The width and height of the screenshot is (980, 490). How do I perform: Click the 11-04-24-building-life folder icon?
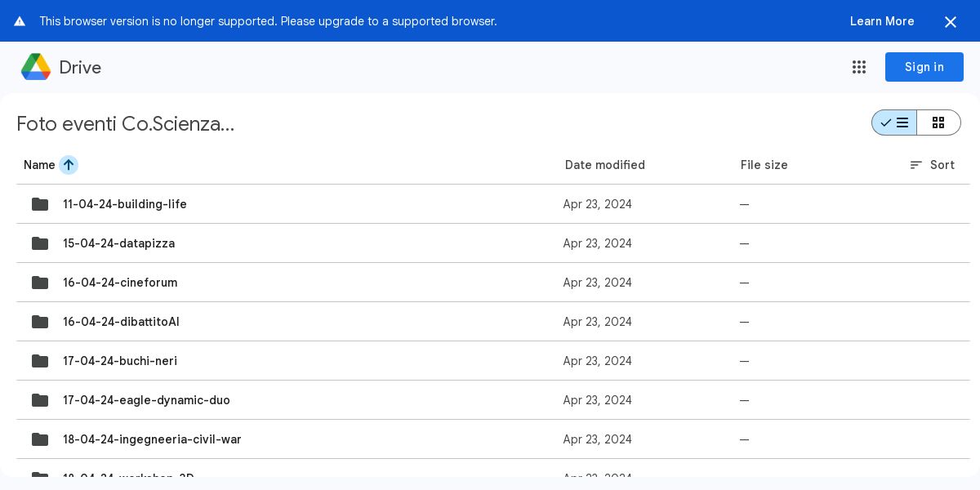tap(40, 204)
